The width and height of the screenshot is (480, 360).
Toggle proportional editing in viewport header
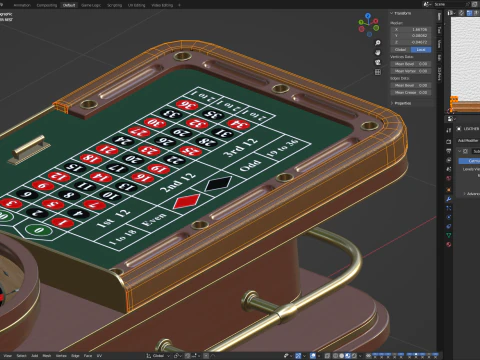206,356
